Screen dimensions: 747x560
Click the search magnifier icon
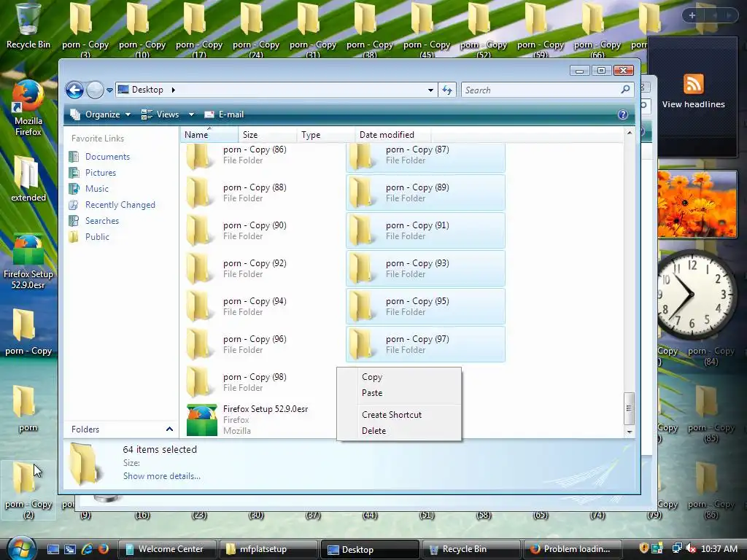[625, 90]
